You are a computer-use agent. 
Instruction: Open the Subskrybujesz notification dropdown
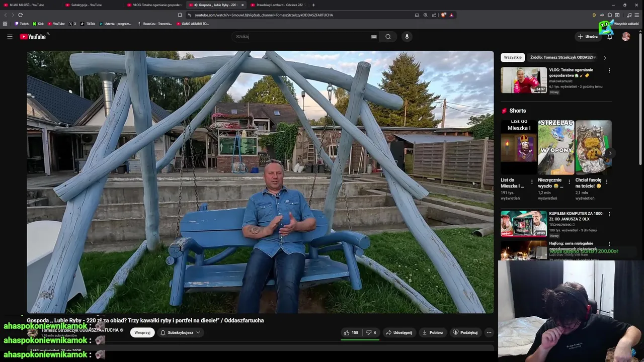[180, 332]
